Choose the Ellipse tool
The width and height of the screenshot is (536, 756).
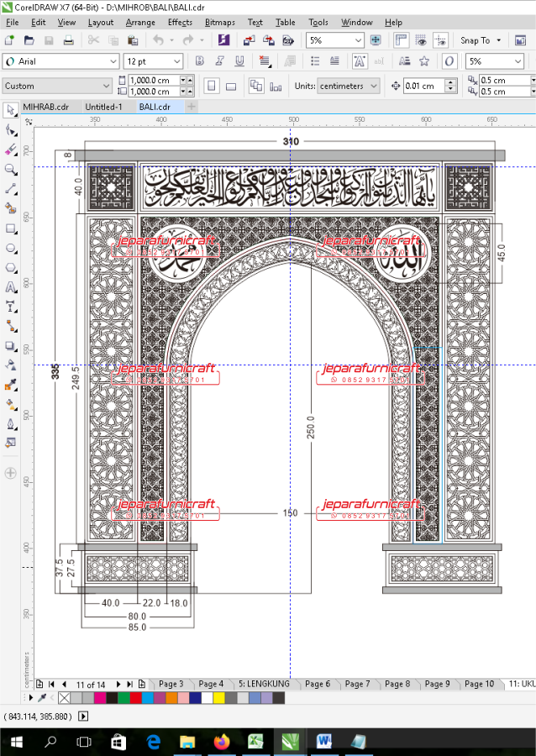[x=11, y=249]
